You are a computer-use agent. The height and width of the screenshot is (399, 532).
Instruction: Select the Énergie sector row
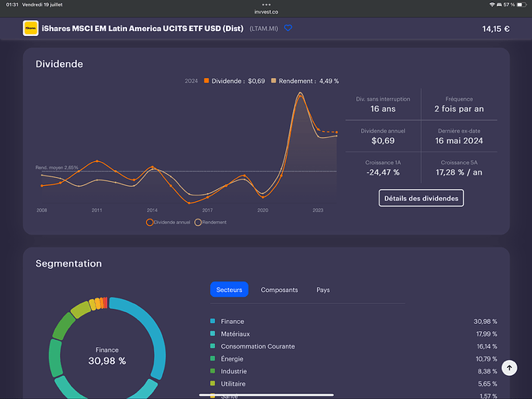[x=354, y=359]
